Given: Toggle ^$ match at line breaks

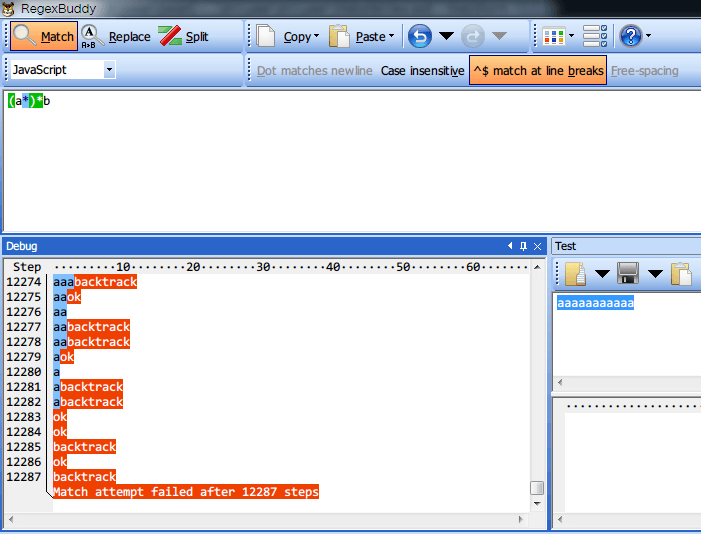Looking at the screenshot, I should pyautogui.click(x=538, y=70).
